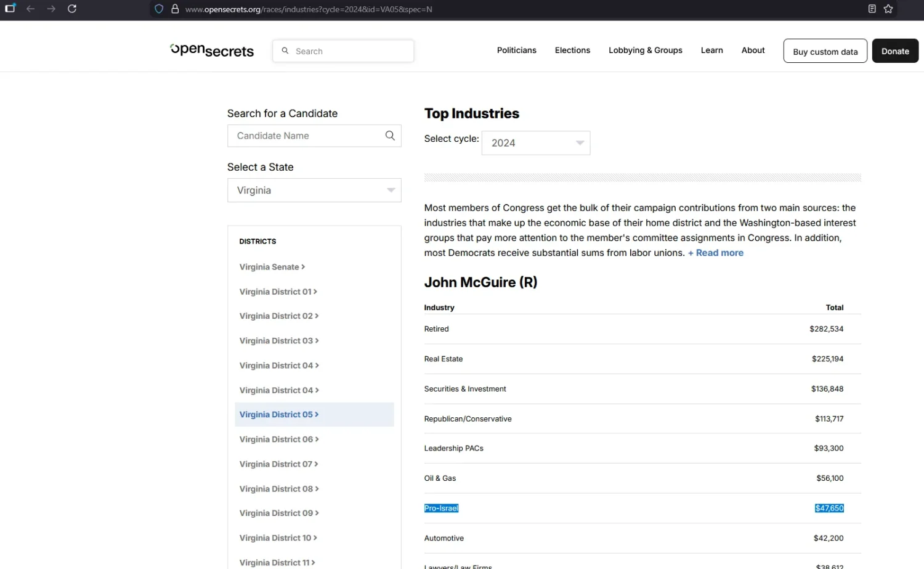The width and height of the screenshot is (924, 569).
Task: Click the $225,194 total value
Action: (x=828, y=359)
